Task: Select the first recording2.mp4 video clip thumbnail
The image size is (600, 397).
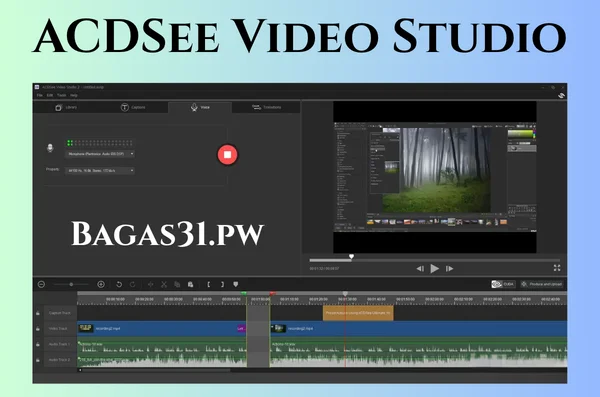Action: [x=86, y=328]
